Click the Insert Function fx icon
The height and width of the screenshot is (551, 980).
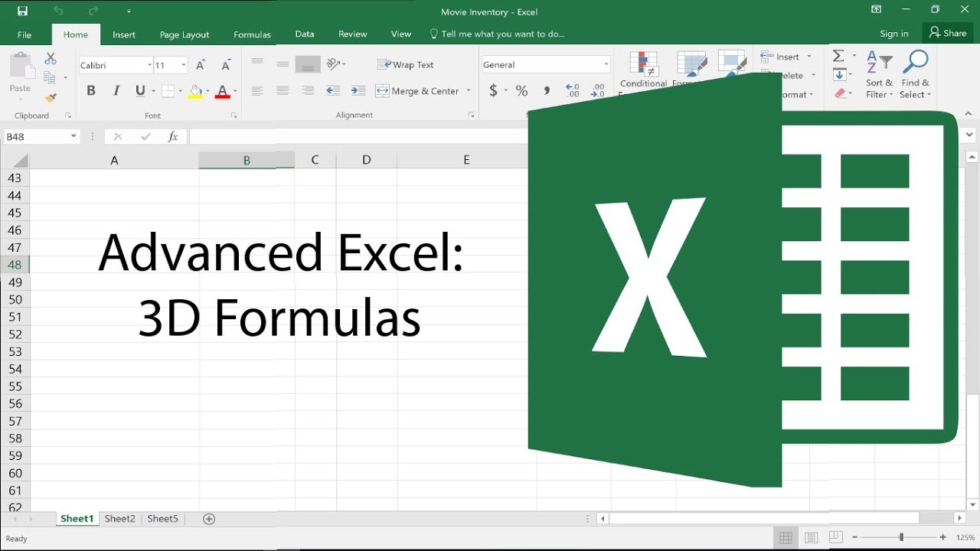coord(172,136)
